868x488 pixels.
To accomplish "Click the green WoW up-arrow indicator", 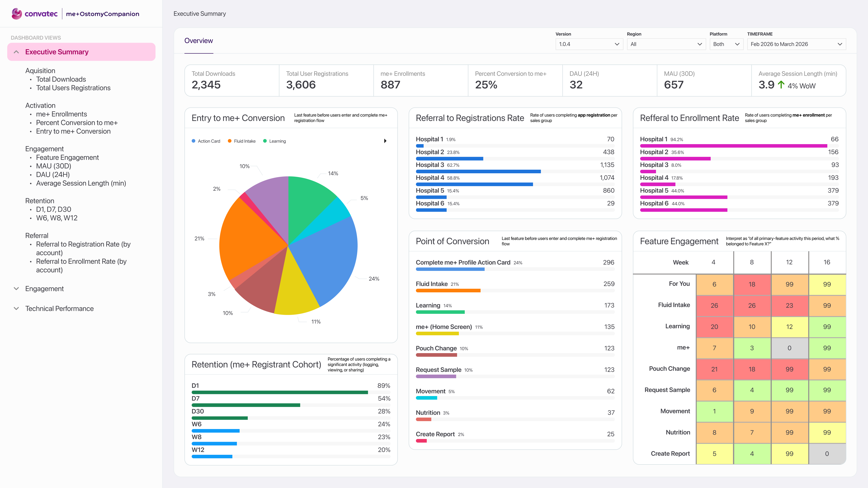I will pos(781,85).
